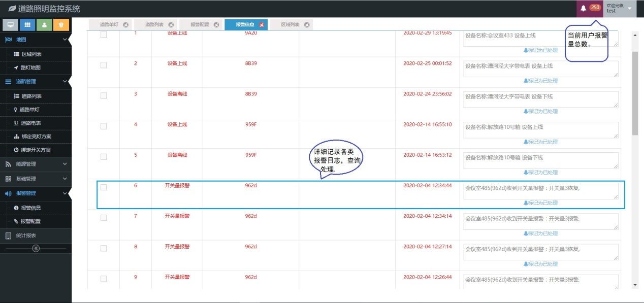Collapse sidebar with double-chevron icon
The height and width of the screenshot is (303, 644).
(x=36, y=248)
